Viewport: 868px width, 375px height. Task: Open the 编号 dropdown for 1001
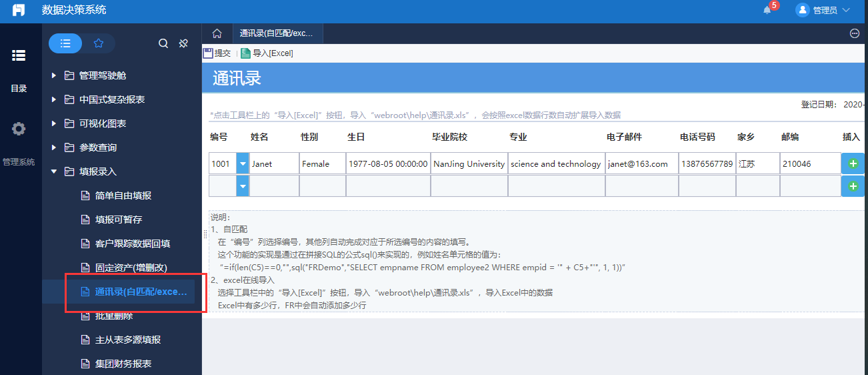tap(243, 163)
